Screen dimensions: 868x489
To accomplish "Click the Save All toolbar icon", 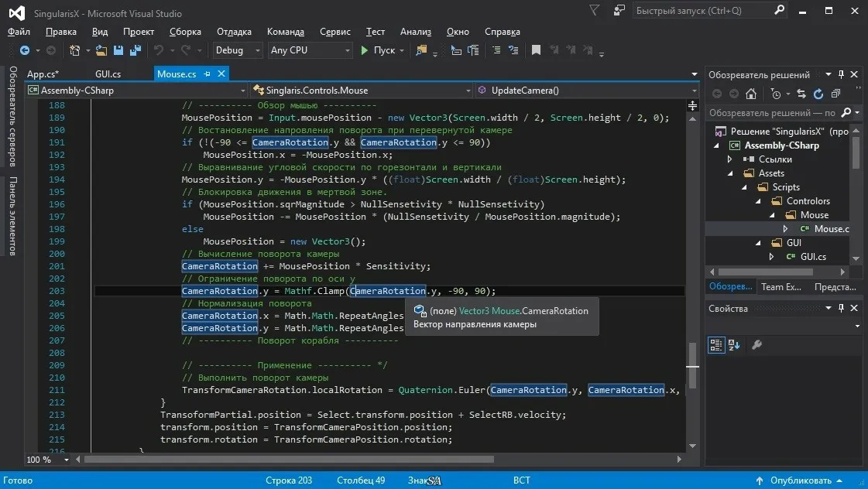I will click(136, 50).
